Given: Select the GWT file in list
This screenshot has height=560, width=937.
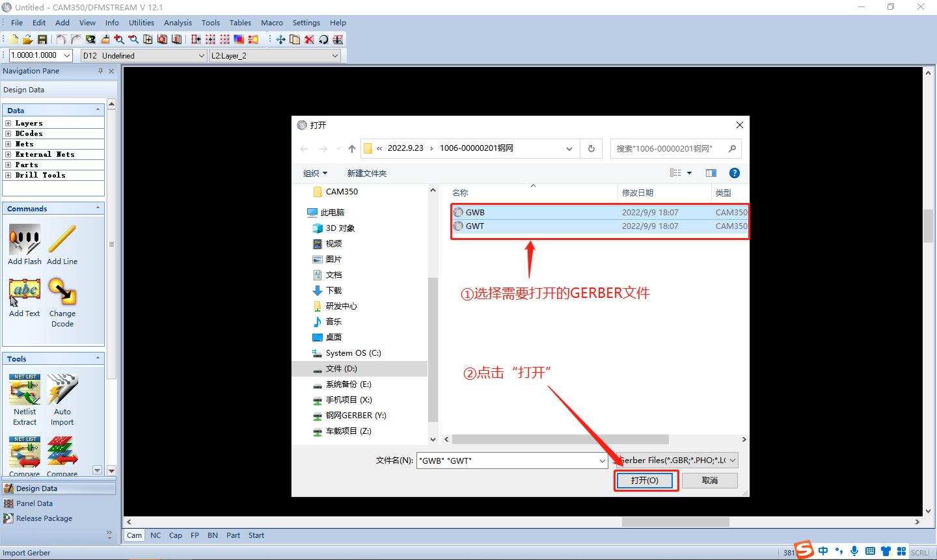Looking at the screenshot, I should 475,226.
